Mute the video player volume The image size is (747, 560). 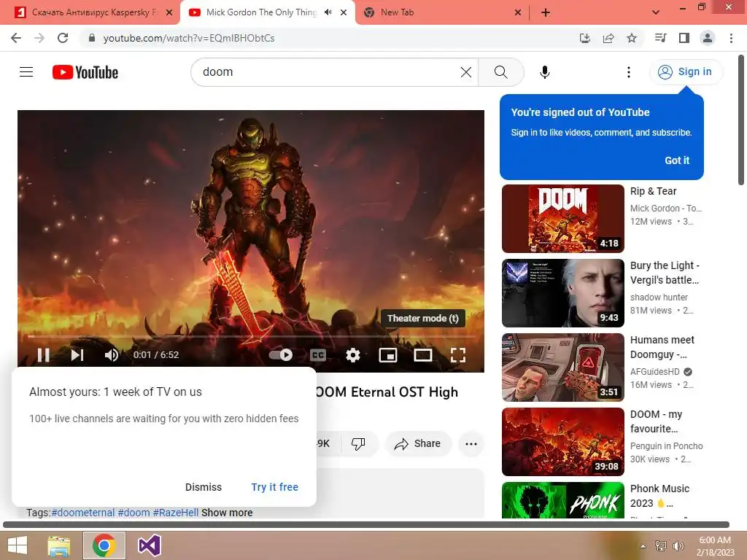click(112, 355)
